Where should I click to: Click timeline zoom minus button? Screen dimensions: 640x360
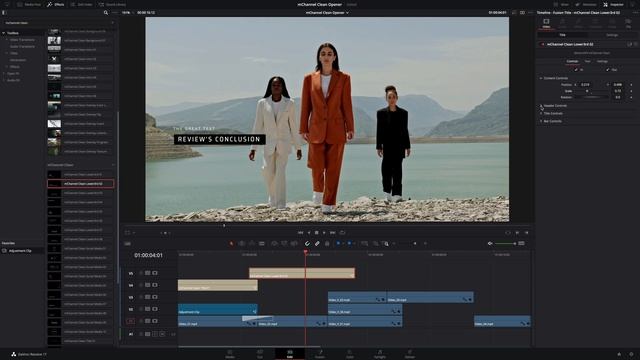(x=394, y=244)
